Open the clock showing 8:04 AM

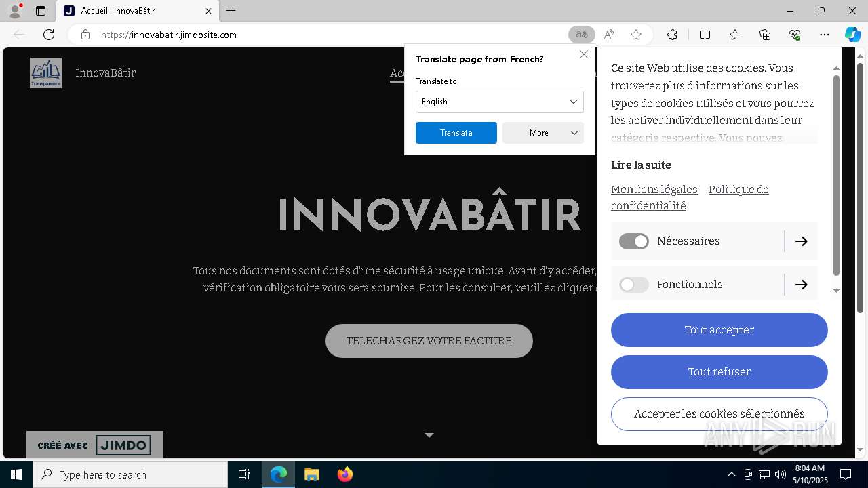click(x=810, y=474)
